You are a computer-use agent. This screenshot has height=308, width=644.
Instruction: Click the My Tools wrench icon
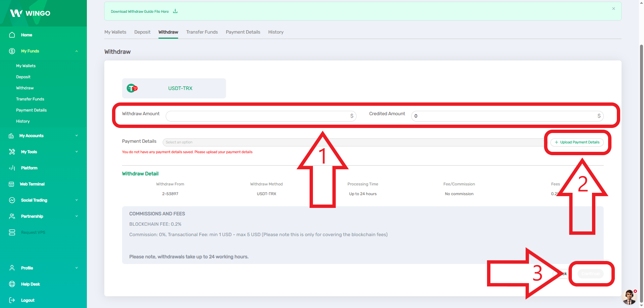(12, 152)
